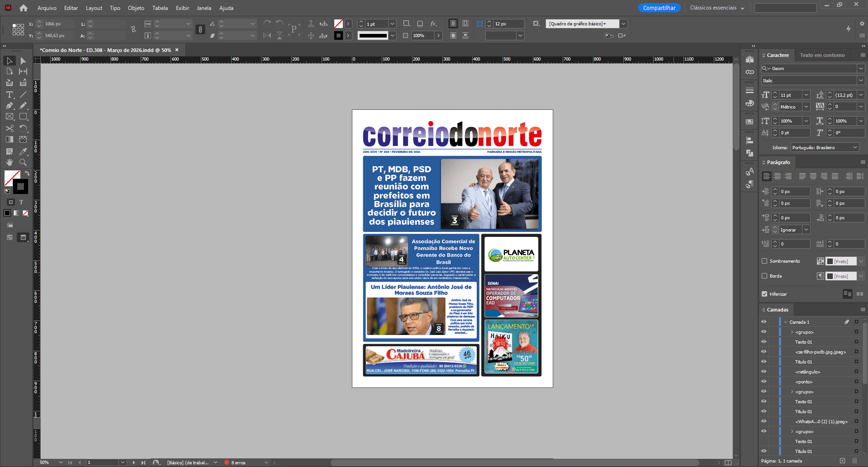The image size is (868, 467).
Task: Open the Arquivo menu
Action: point(47,8)
